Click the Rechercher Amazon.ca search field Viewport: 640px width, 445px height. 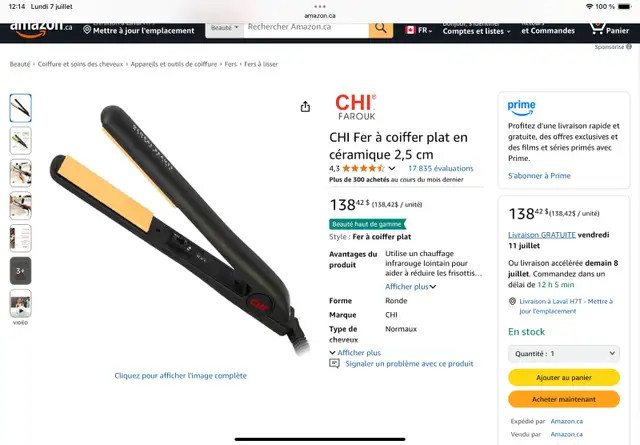coord(306,29)
